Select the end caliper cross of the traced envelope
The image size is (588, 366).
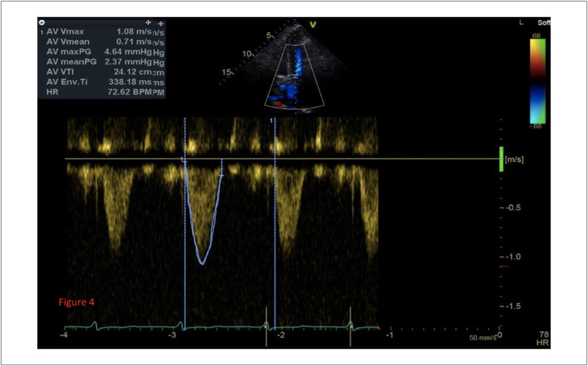point(222,176)
